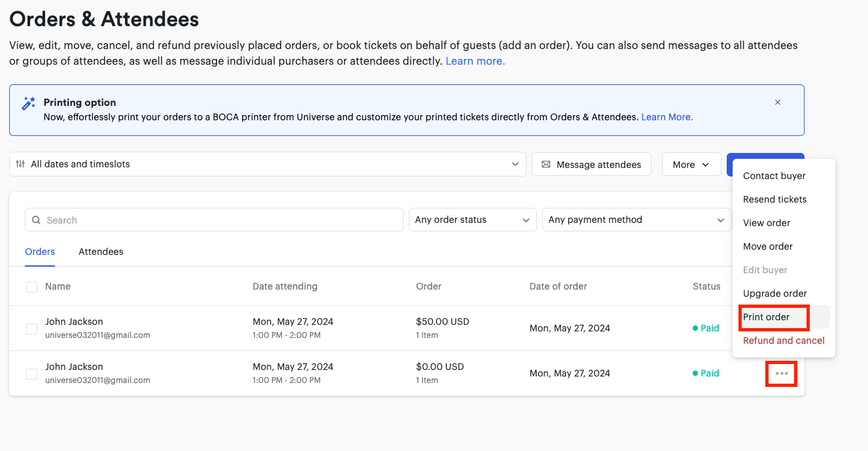868x451 pixels.
Task: Click the Name column header
Action: click(x=58, y=286)
